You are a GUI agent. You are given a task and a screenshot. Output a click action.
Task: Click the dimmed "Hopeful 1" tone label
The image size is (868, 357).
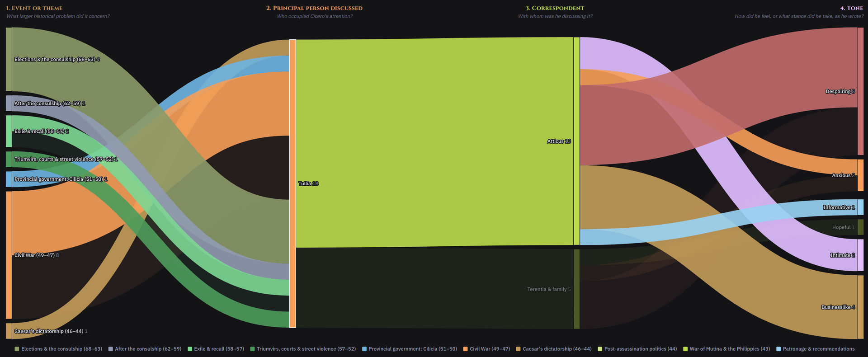click(x=844, y=227)
